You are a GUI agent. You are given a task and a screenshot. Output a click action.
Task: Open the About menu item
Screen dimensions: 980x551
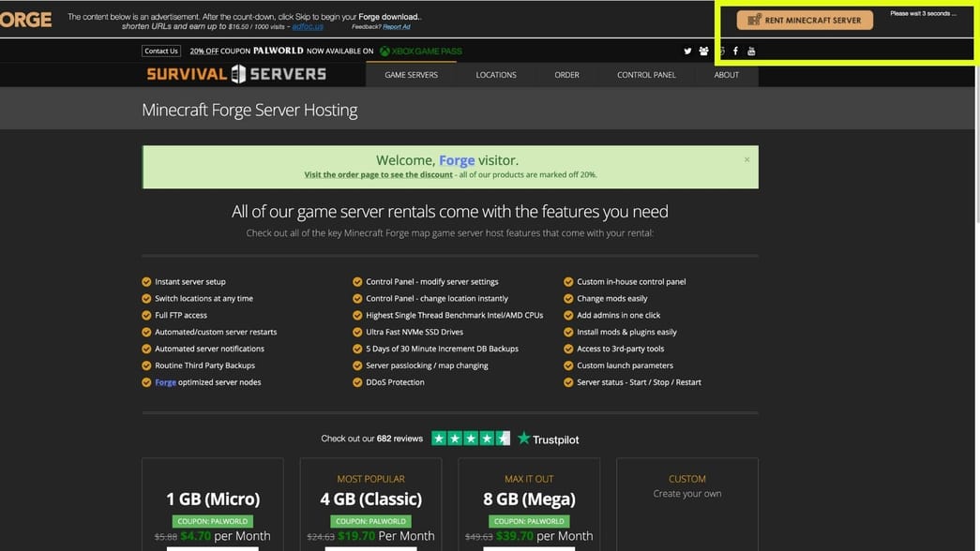(726, 74)
